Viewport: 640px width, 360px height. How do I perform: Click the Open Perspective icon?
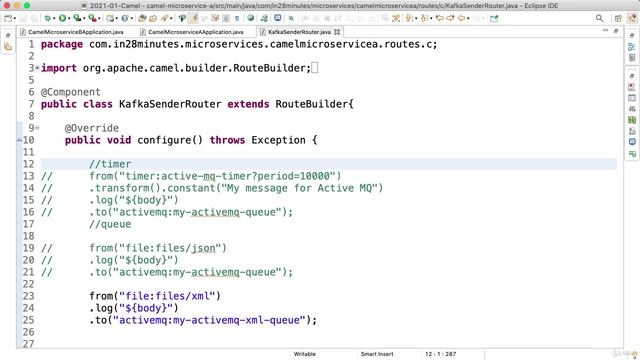tap(618, 18)
